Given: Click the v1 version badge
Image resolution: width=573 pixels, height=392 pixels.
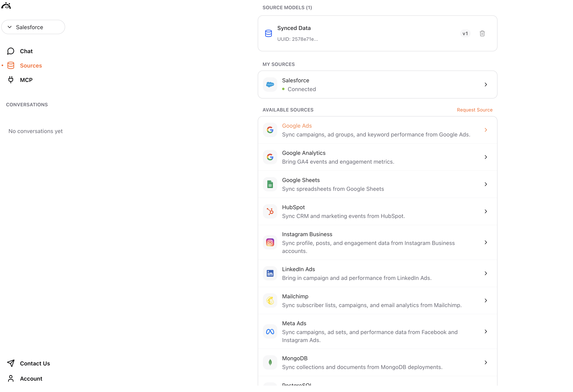Looking at the screenshot, I should [465, 33].
